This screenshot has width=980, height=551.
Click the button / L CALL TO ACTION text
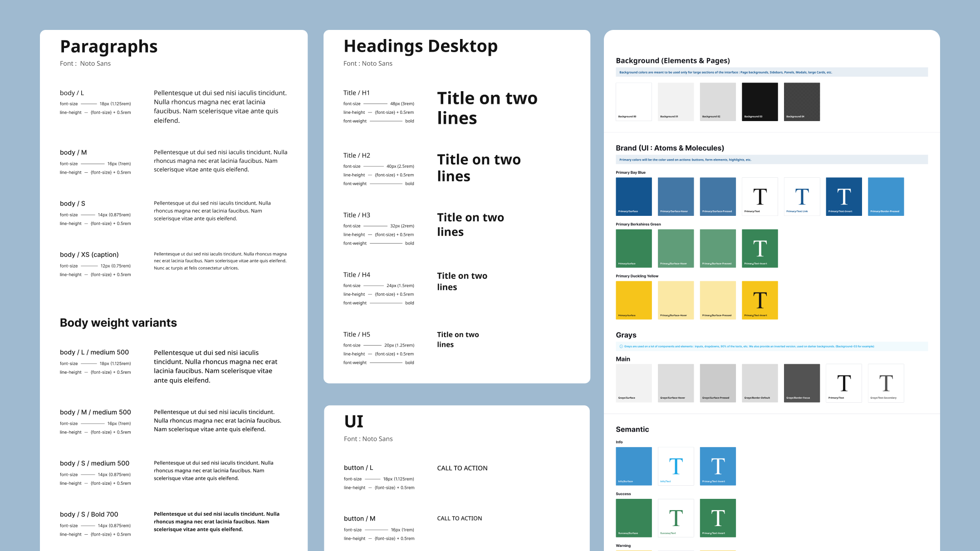point(462,468)
